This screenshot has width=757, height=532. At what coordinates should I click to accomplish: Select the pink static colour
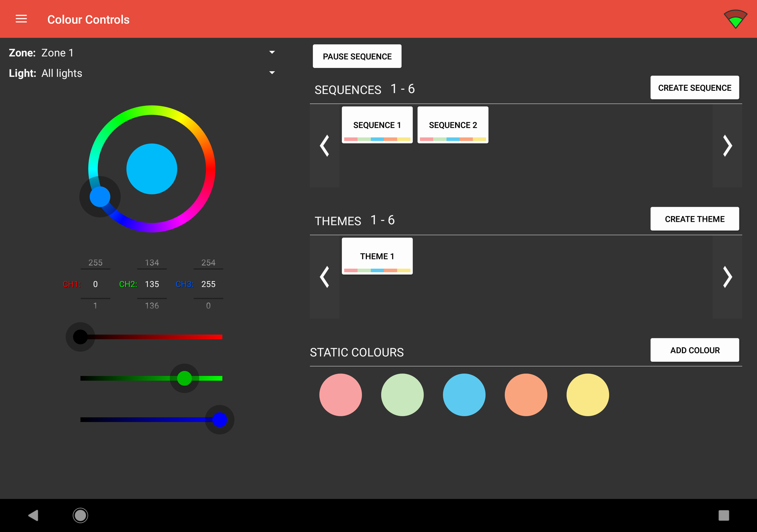point(341,395)
